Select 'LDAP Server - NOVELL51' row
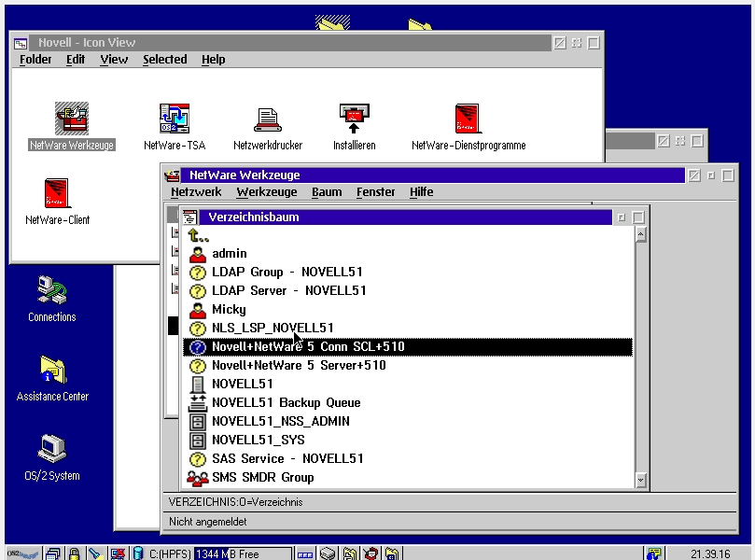Screen dimensions: 755x560 point(407,291)
